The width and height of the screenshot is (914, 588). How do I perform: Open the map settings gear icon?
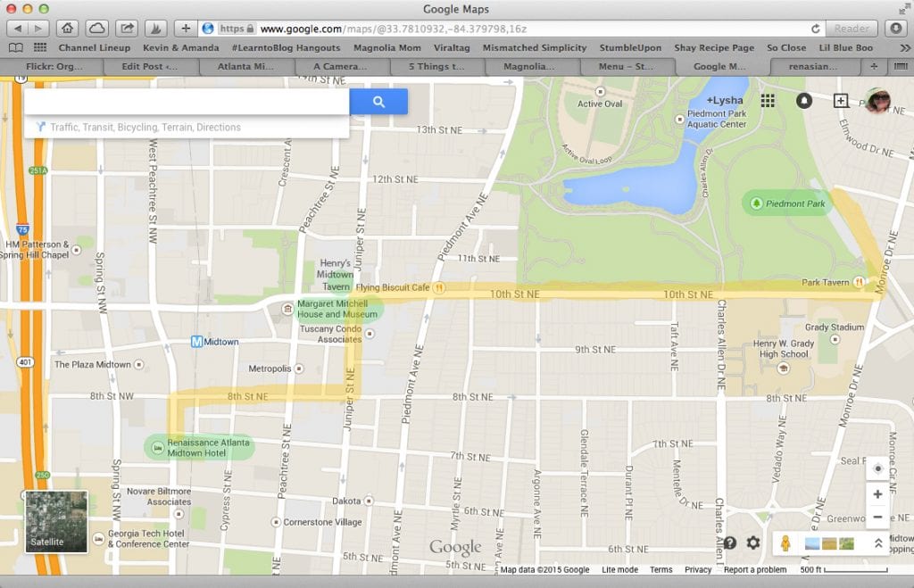753,542
